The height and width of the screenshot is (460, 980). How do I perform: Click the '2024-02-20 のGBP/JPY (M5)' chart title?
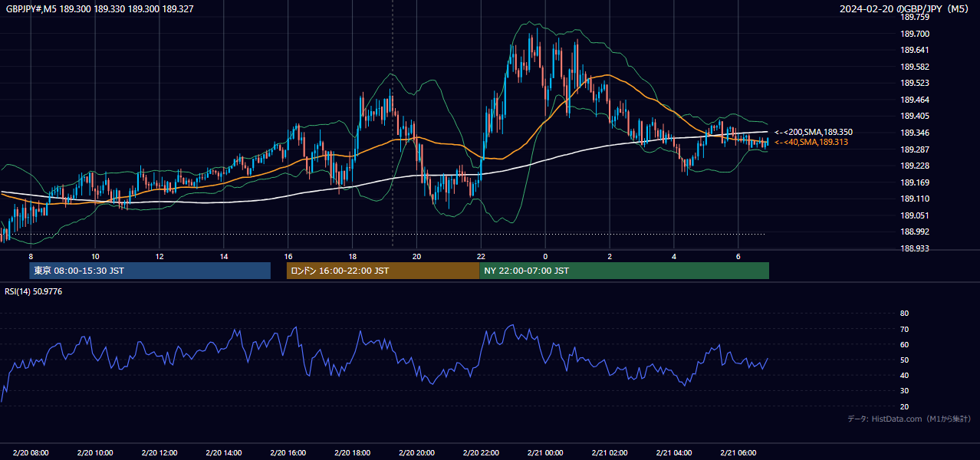(x=906, y=8)
